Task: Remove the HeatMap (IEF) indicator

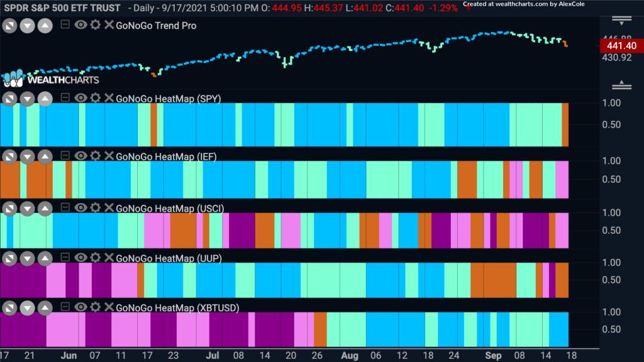Action: click(x=109, y=156)
